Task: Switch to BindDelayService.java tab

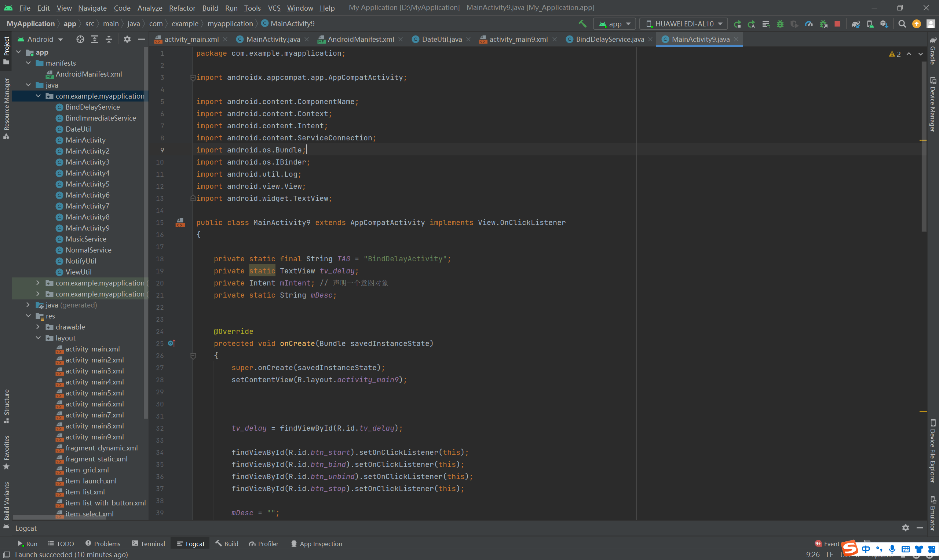Action: click(x=609, y=39)
